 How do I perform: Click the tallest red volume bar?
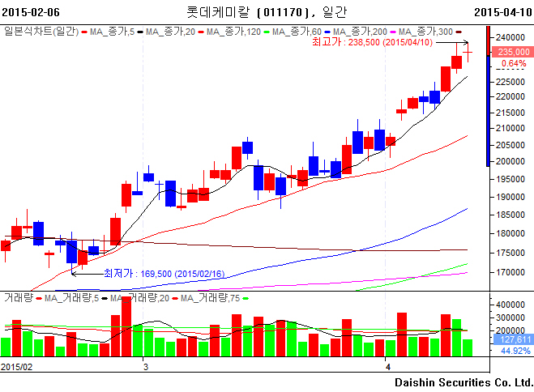click(x=126, y=326)
